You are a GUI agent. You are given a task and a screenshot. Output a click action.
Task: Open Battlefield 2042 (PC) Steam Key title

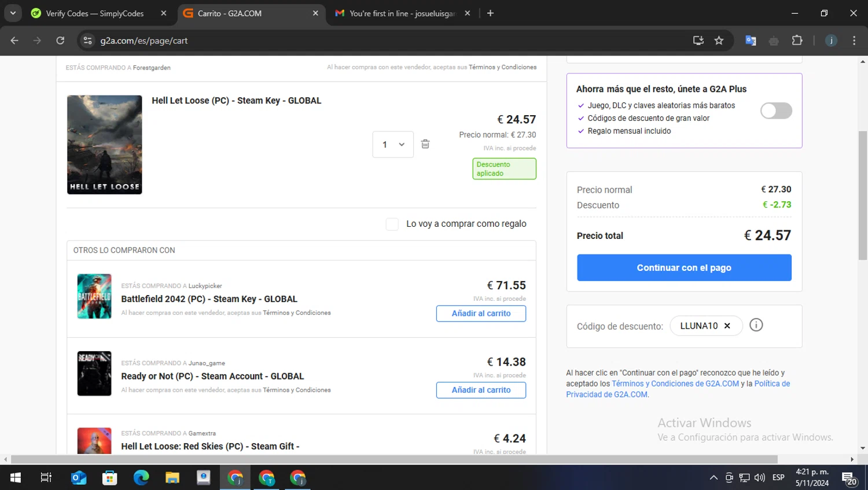point(209,299)
